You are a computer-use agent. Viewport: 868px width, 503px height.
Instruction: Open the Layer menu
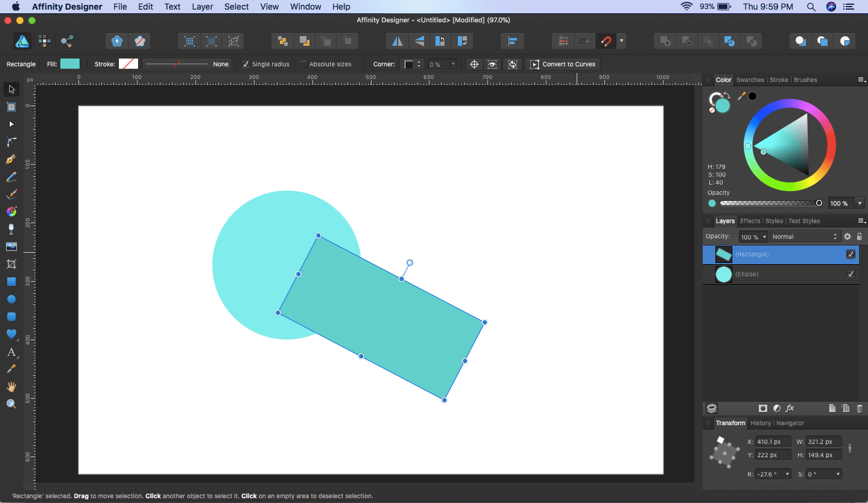[202, 7]
